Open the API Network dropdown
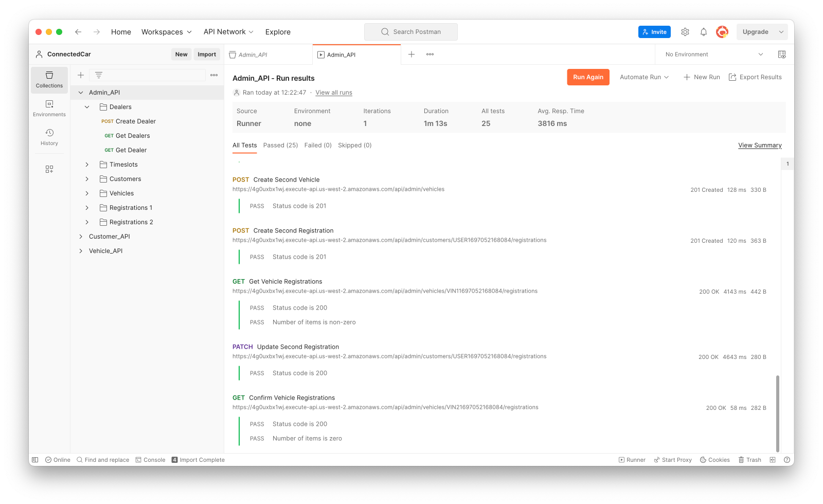Viewport: 823px width, 504px height. pyautogui.click(x=228, y=32)
